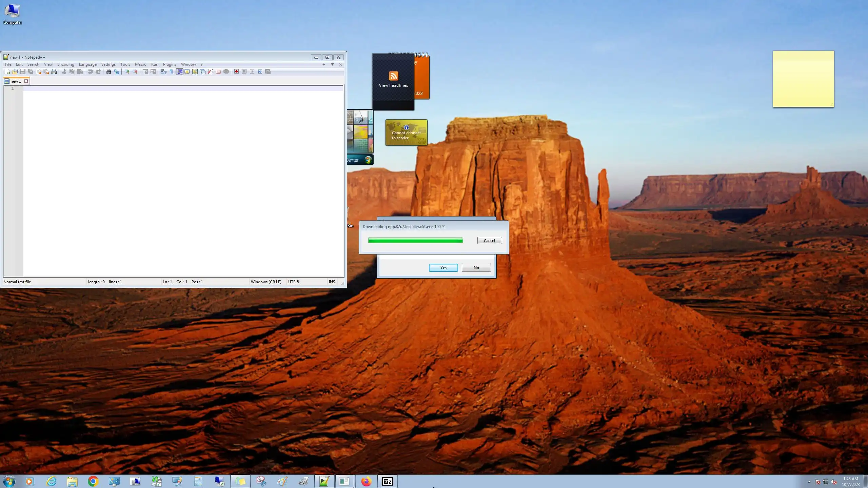Viewport: 868px width, 488px height.
Task: Start macro recording with the red record icon
Action: [236, 72]
